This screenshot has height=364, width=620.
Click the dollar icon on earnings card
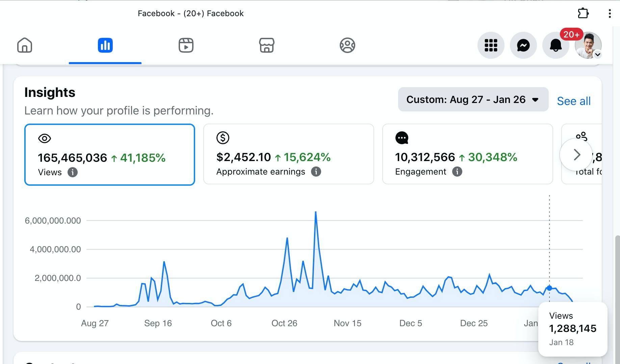click(223, 138)
